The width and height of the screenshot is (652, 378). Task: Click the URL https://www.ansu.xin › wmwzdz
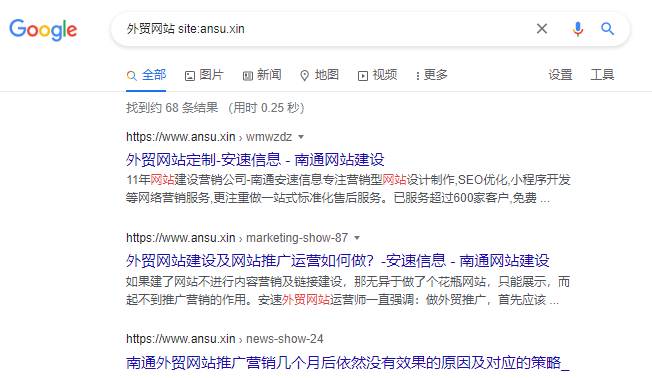(x=209, y=137)
